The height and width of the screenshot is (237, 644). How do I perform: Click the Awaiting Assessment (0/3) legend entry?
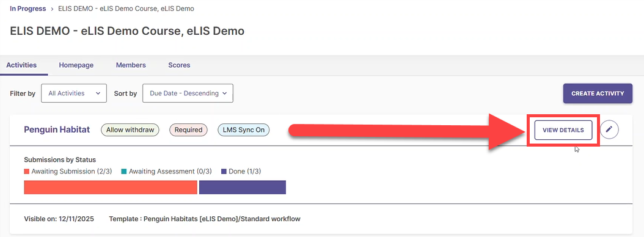coord(166,171)
